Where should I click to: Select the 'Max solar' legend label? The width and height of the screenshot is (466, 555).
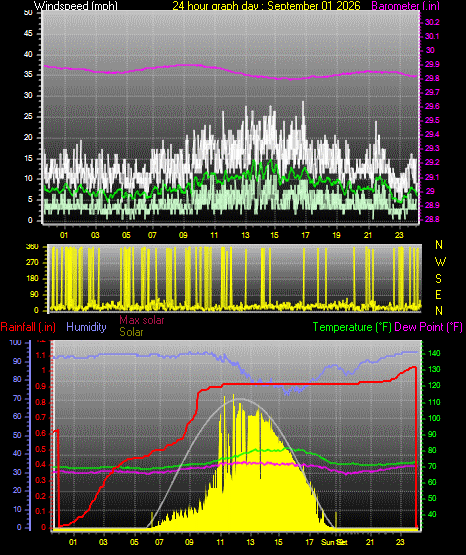pyautogui.click(x=142, y=320)
